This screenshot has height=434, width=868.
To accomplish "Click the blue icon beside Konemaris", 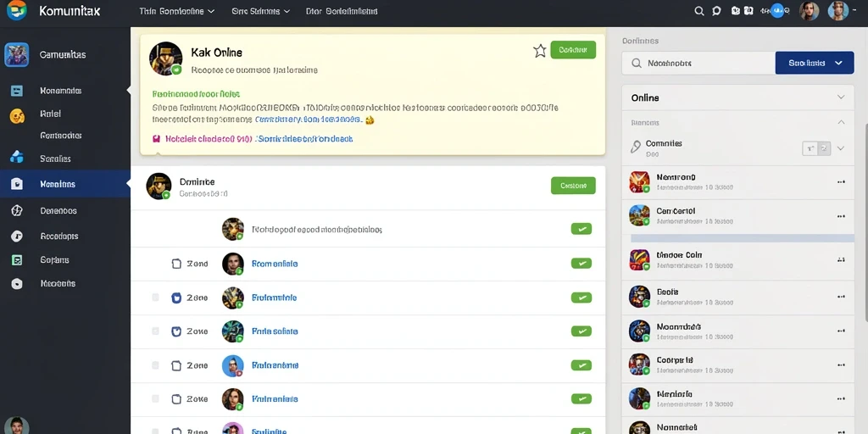I will point(17,91).
